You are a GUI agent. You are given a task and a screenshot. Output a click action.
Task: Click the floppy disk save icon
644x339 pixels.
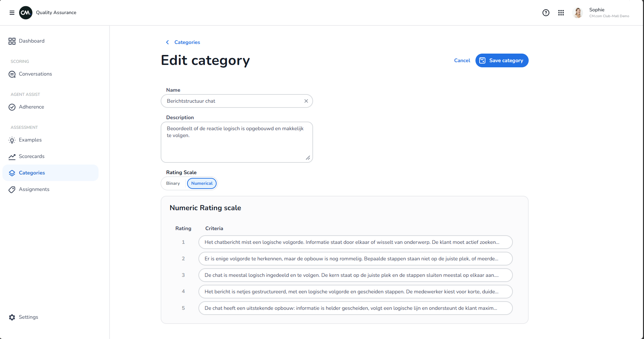482,60
